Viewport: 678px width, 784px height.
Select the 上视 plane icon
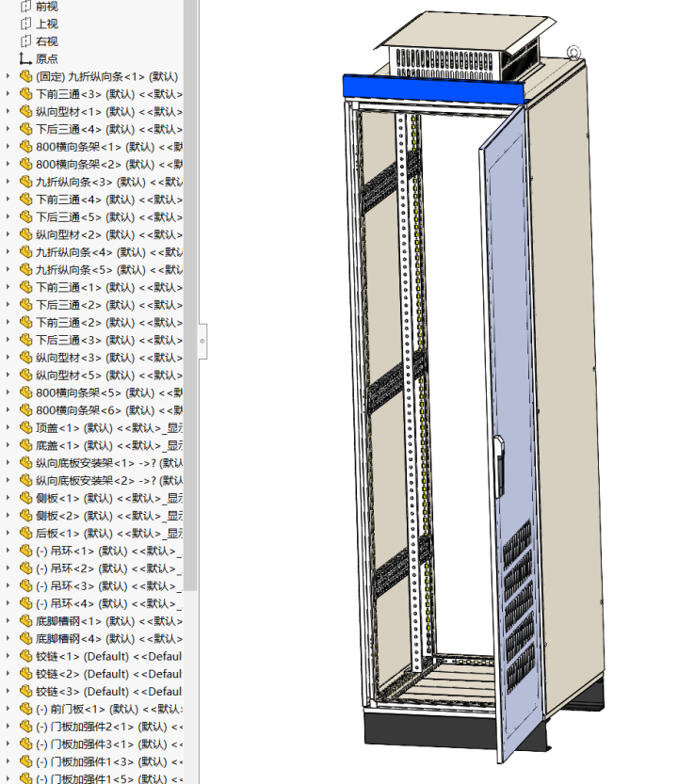(x=26, y=24)
